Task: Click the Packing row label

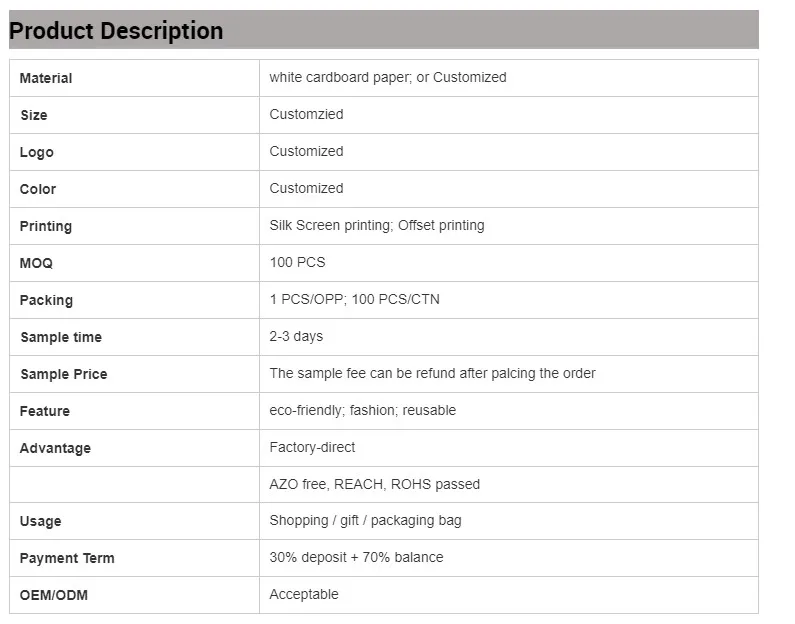Action: 46,300
